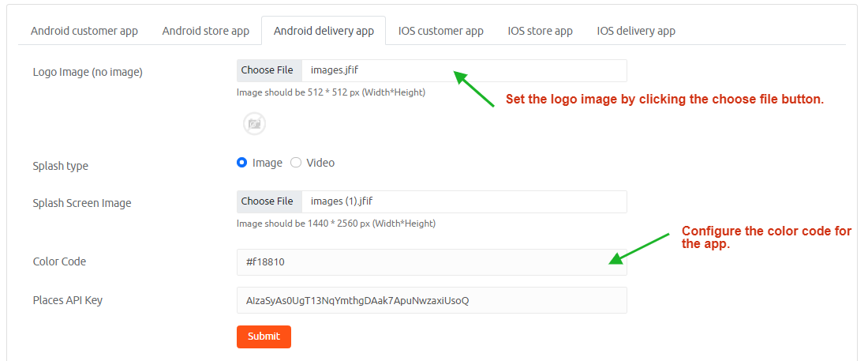Click Choose File for the Logo Image
868x361 pixels.
[268, 70]
